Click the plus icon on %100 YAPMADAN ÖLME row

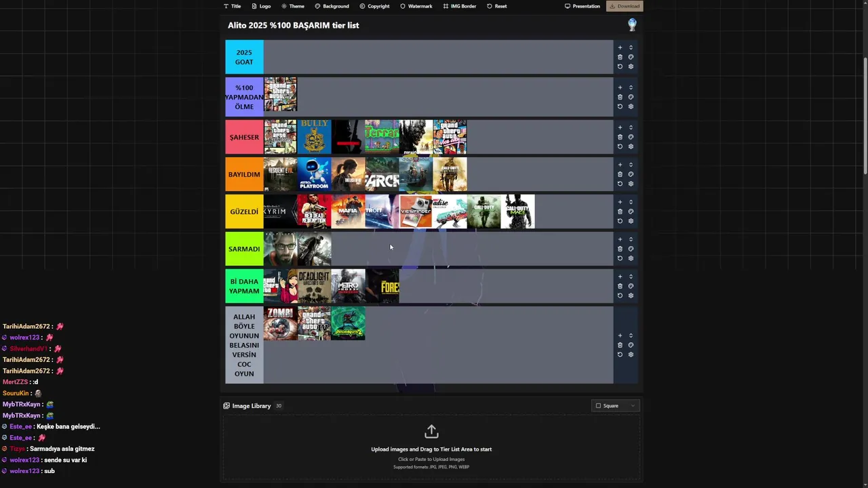click(620, 87)
